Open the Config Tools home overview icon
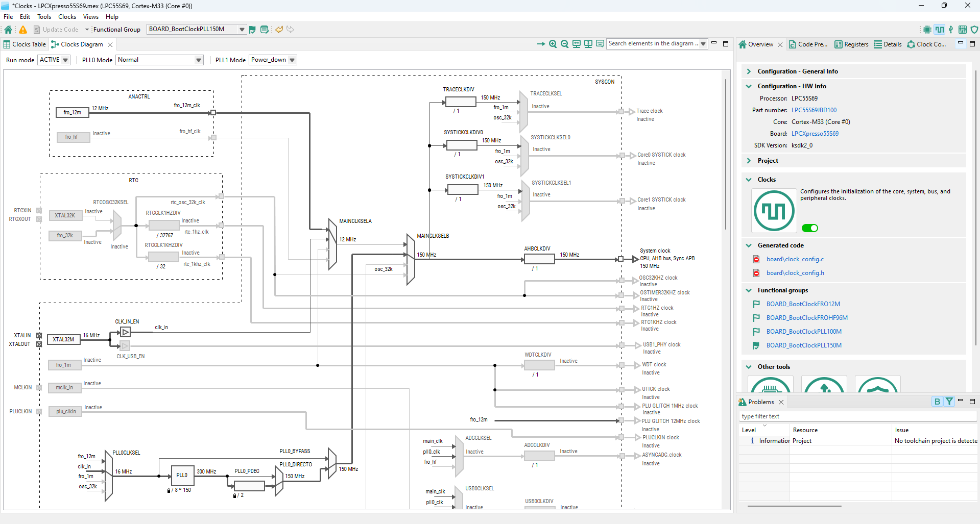 [x=8, y=30]
